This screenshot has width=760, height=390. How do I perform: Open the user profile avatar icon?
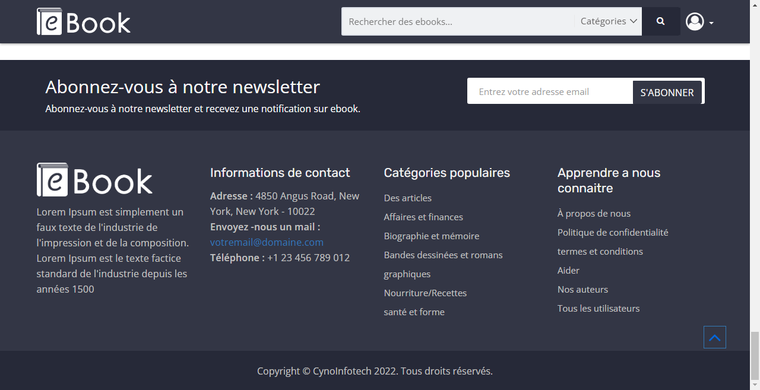695,22
